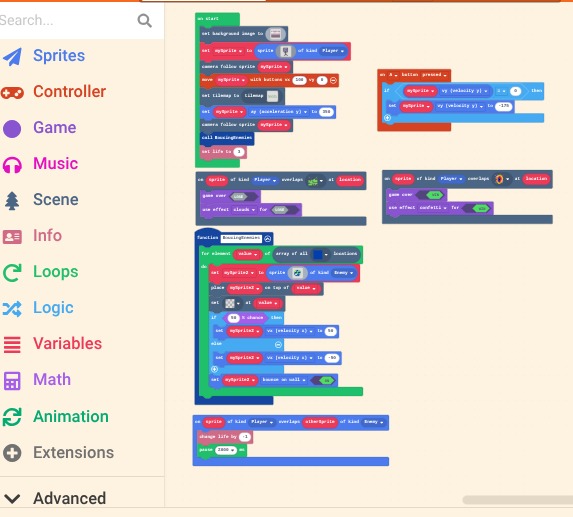The image size is (573, 517).
Task: Open the Animation category
Action: tap(71, 417)
